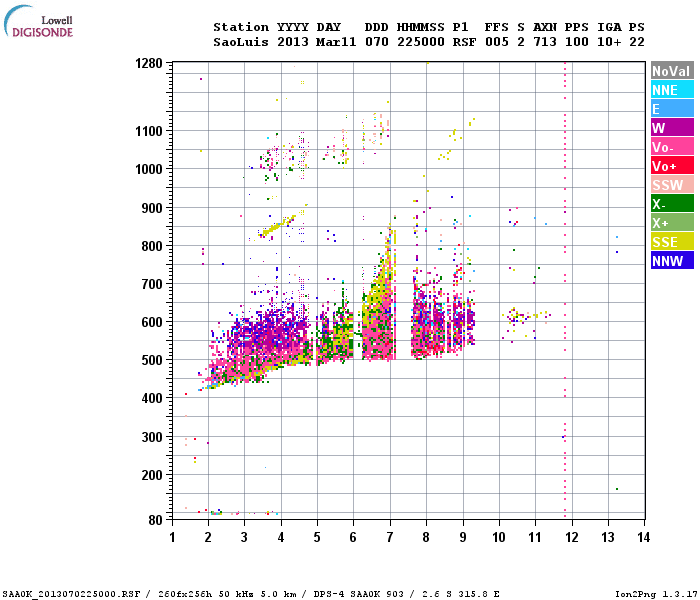
Task: Click the AXN value 713
Action: point(545,42)
